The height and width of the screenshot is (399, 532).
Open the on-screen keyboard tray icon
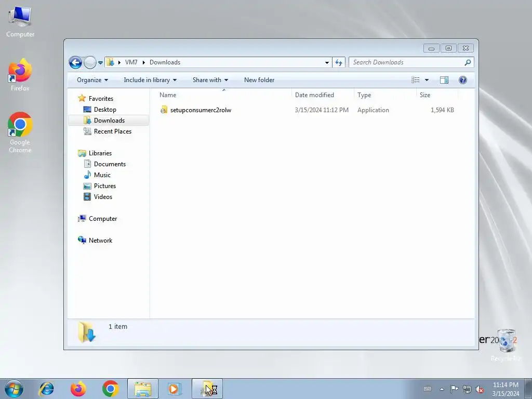(x=428, y=389)
